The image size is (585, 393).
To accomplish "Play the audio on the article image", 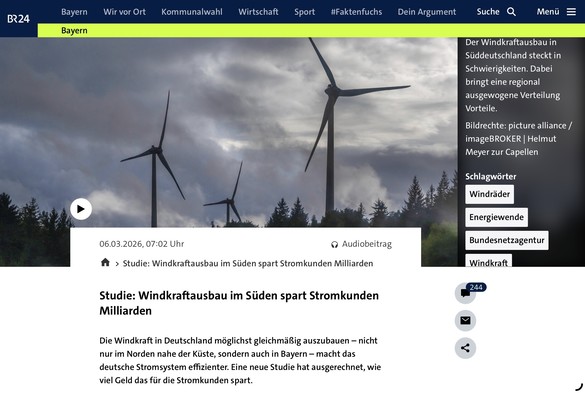I will (x=81, y=209).
